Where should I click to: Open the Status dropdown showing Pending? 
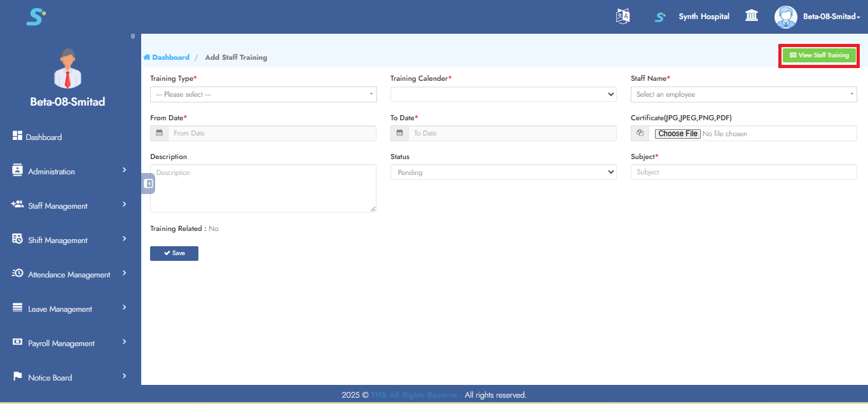click(503, 172)
